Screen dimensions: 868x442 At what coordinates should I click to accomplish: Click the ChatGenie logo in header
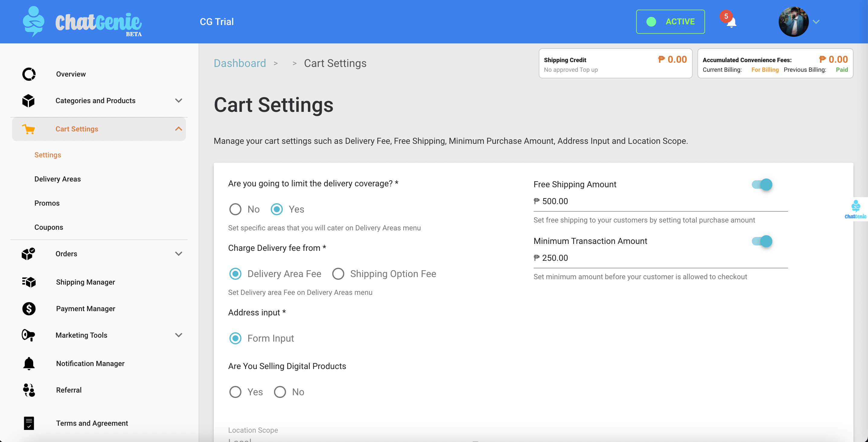pos(82,21)
